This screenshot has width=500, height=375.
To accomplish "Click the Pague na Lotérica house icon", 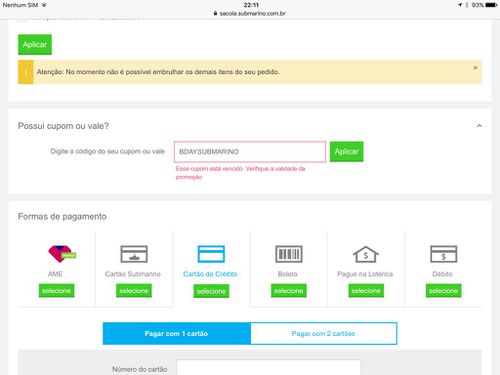I will click(366, 254).
